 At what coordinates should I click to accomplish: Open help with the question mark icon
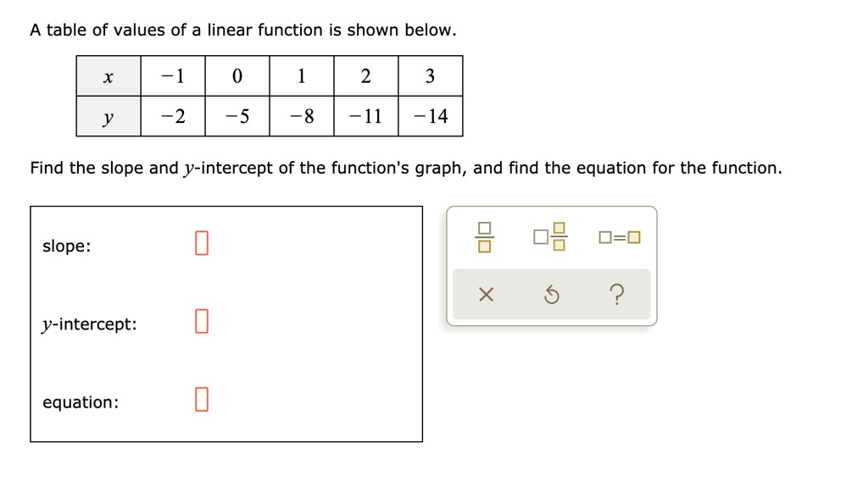click(x=617, y=295)
